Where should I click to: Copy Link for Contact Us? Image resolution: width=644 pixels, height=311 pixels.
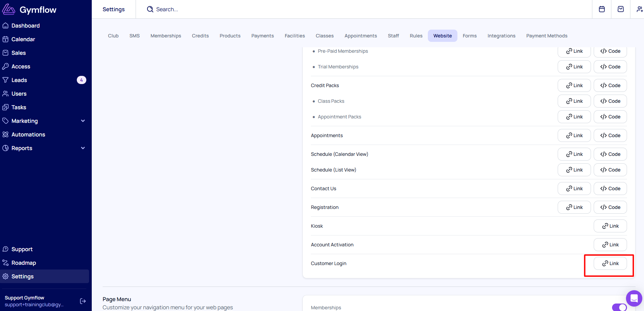point(574,189)
